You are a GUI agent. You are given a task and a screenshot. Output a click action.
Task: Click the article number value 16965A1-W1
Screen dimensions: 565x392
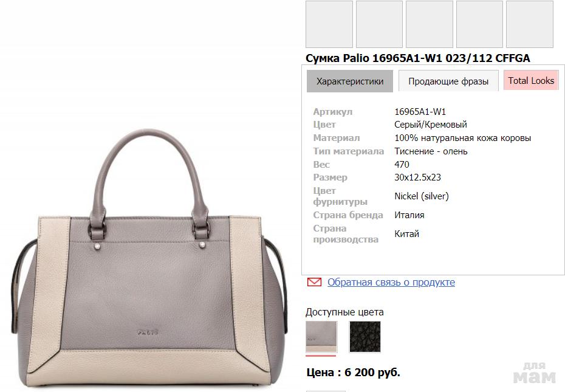pos(420,111)
